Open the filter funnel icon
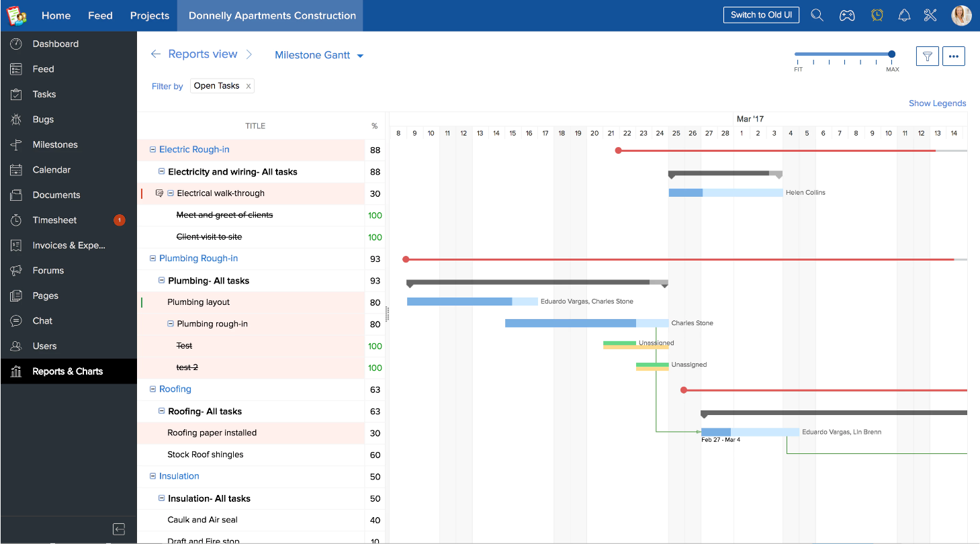 click(927, 56)
